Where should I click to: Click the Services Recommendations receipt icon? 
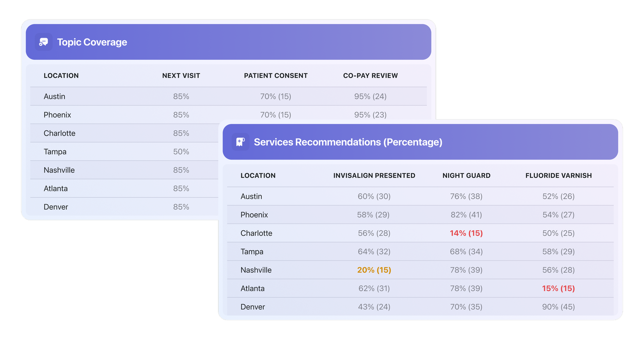(240, 142)
